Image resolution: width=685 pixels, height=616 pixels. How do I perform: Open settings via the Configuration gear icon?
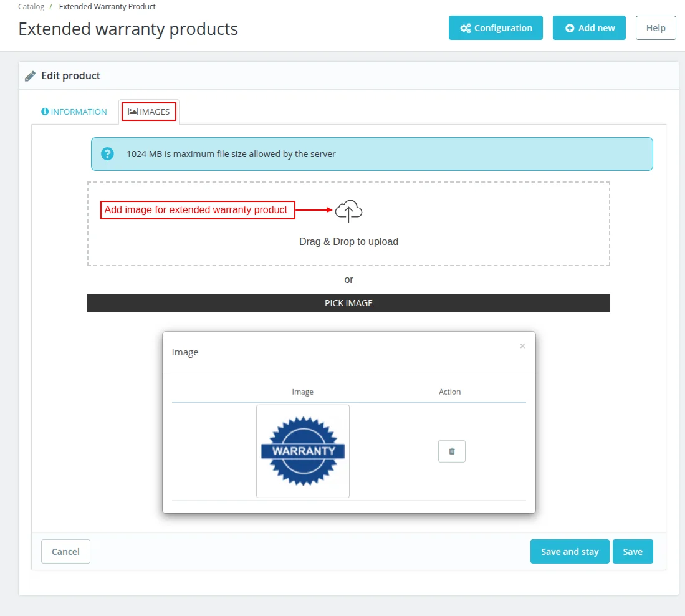coord(464,27)
